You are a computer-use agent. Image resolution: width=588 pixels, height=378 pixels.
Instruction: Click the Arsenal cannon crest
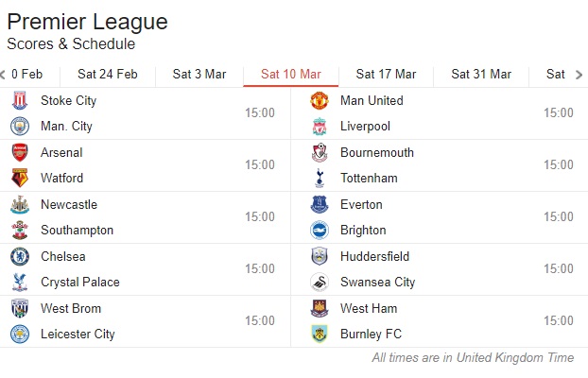(20, 153)
